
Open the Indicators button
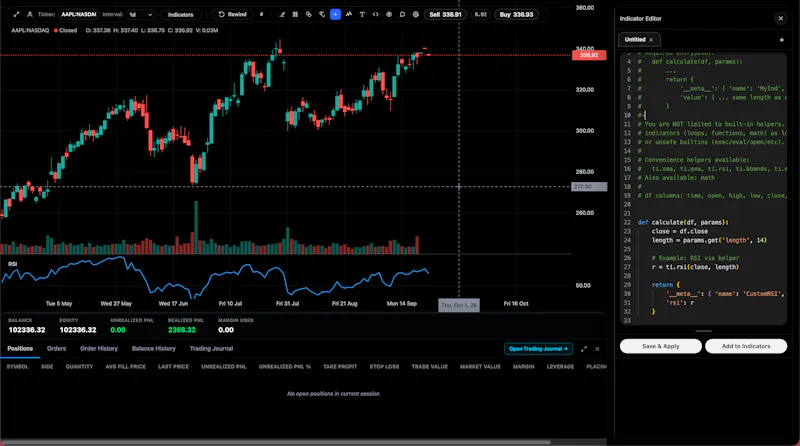pyautogui.click(x=181, y=14)
